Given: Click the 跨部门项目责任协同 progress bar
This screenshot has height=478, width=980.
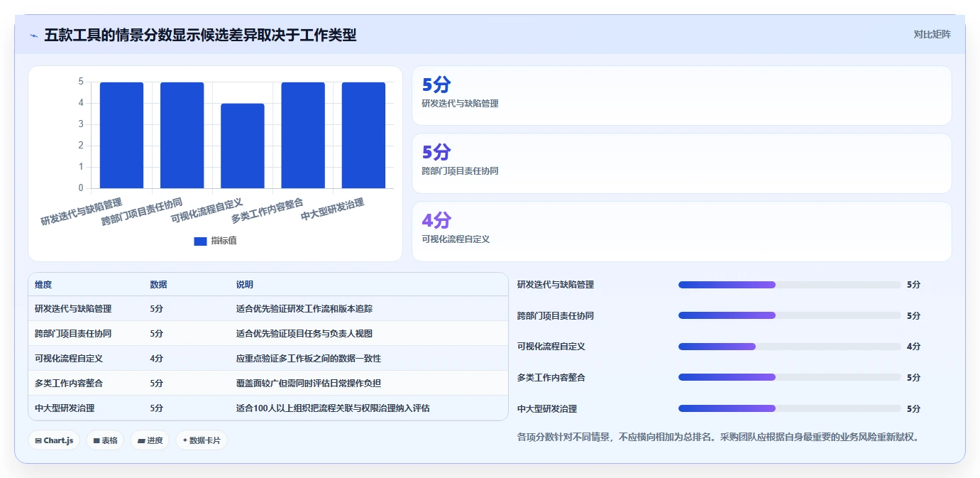Looking at the screenshot, I should pos(789,315).
